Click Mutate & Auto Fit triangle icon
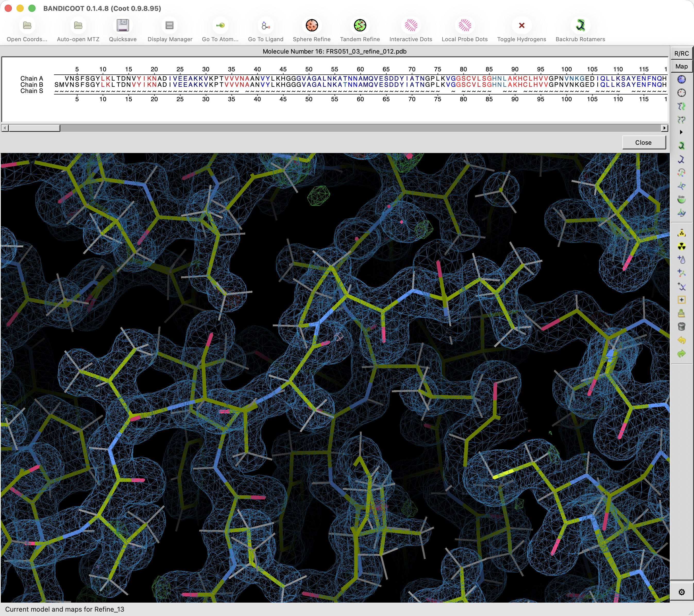This screenshot has height=616, width=694. (681, 233)
